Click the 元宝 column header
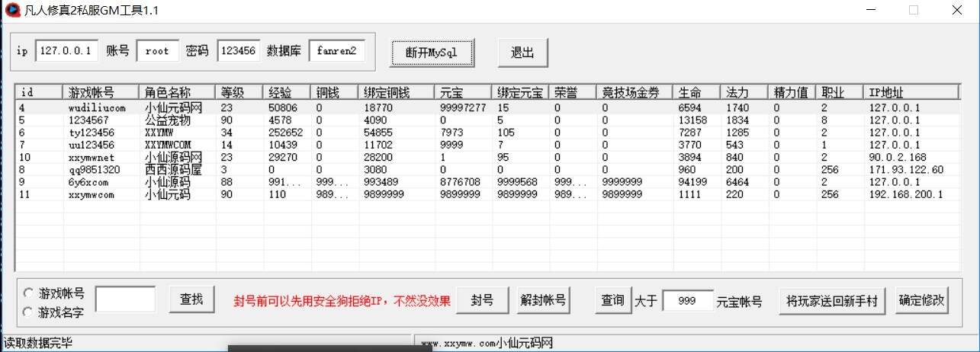 coord(461,92)
